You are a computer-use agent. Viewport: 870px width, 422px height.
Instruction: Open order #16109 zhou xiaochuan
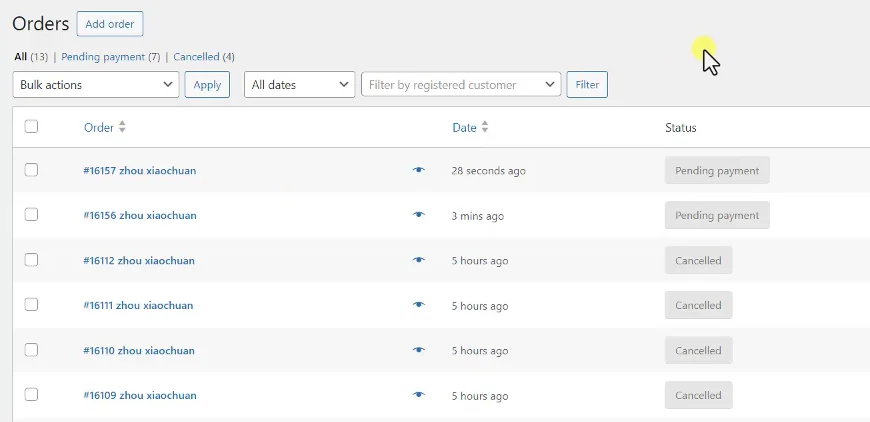point(140,395)
